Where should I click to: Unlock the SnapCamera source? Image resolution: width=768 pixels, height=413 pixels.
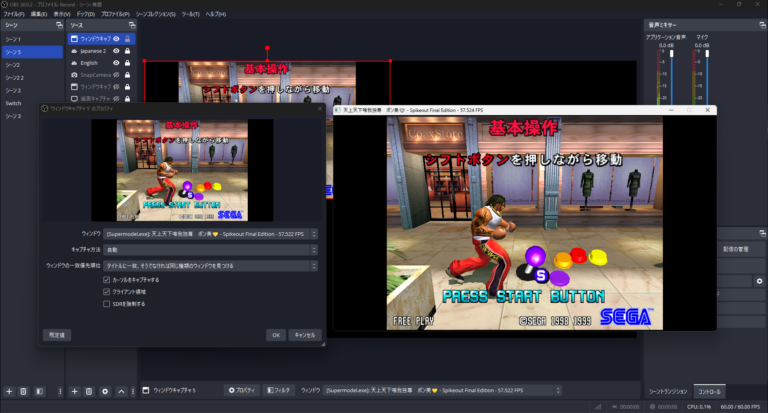pos(127,75)
